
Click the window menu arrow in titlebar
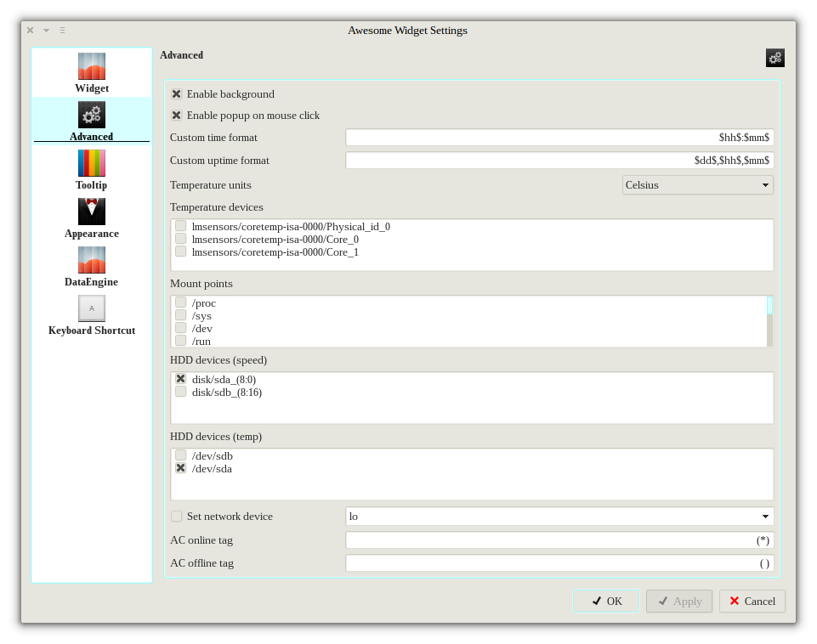(46, 30)
